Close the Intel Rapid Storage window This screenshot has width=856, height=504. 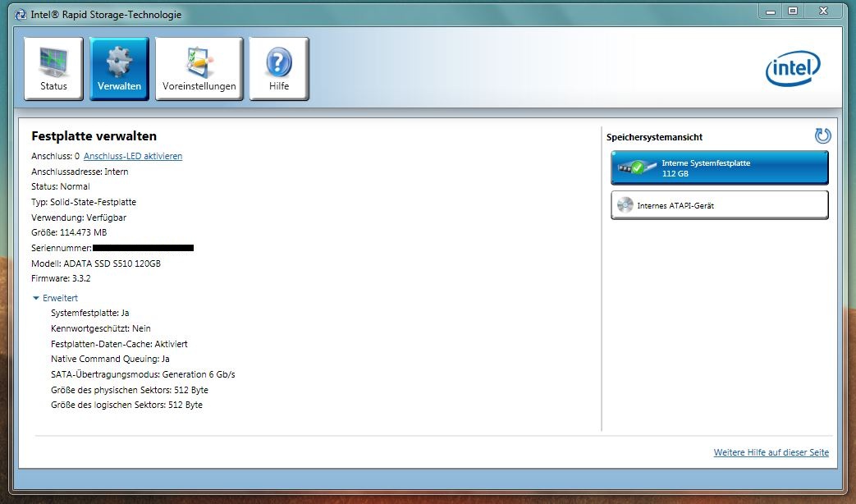point(823,11)
